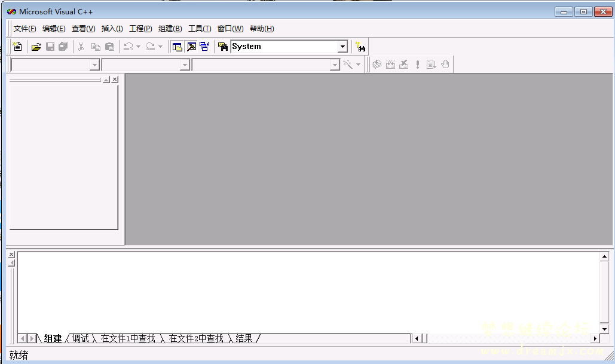Open the 帮助(H) menu
The height and width of the screenshot is (364, 615).
[262, 29]
